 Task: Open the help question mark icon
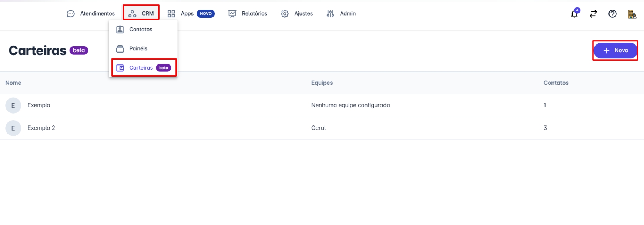613,14
